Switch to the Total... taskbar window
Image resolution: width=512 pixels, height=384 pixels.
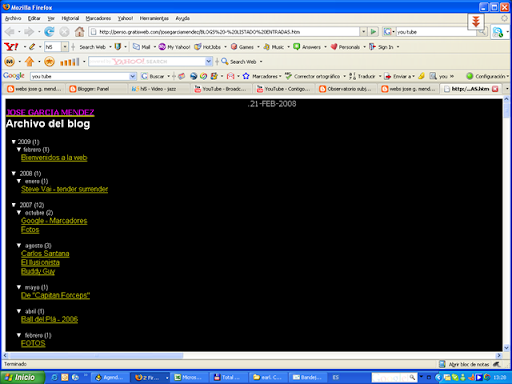(229, 377)
